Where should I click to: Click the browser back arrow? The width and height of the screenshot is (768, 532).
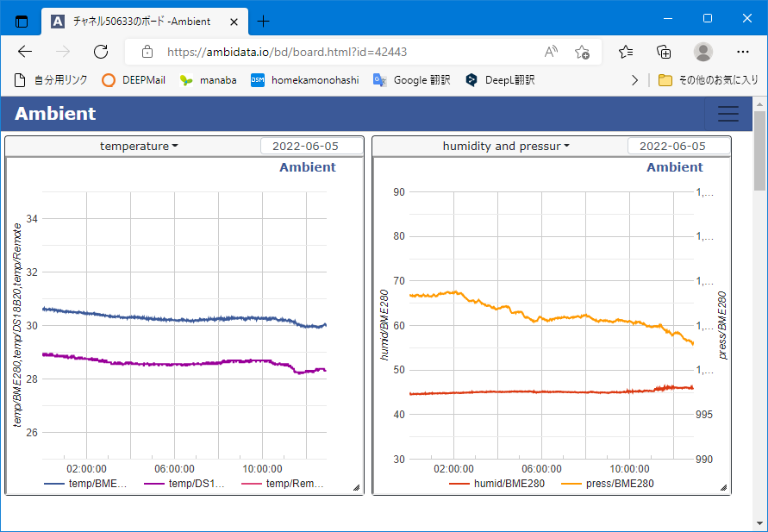(25, 52)
